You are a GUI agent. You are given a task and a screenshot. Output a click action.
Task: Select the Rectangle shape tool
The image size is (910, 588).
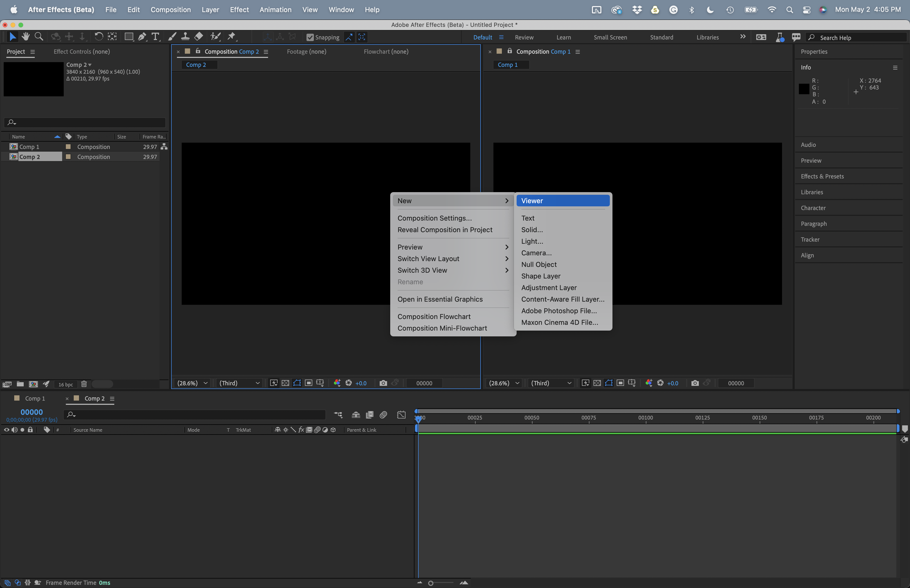coord(129,37)
